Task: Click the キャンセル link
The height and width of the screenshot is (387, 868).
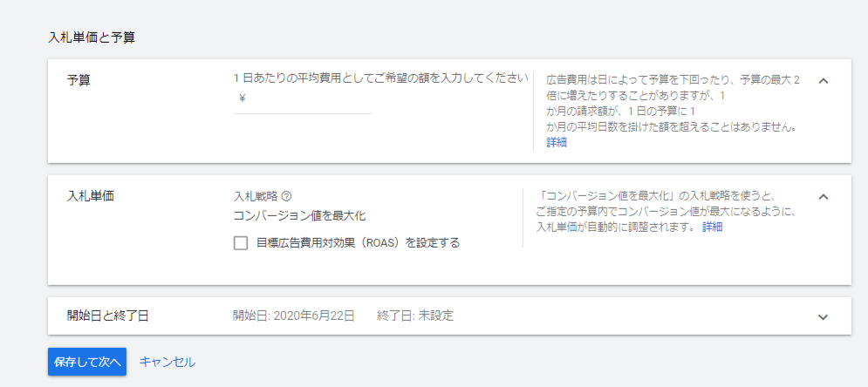Action: [x=167, y=362]
